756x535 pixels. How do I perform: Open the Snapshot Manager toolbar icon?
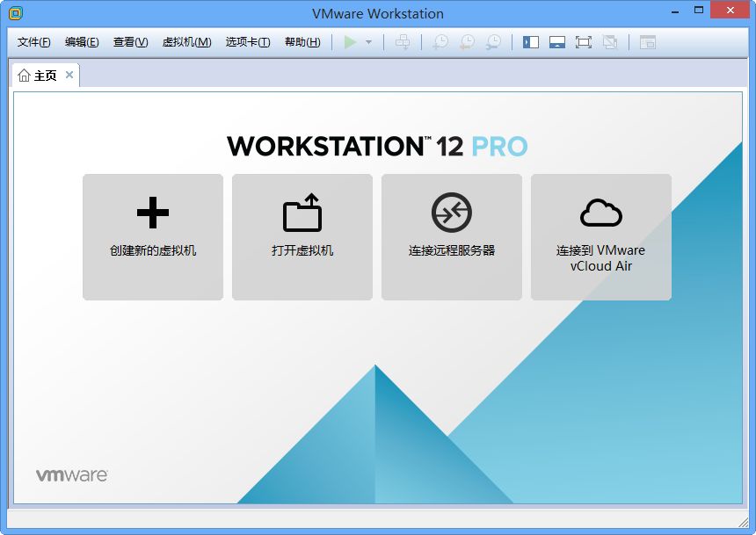(x=493, y=42)
